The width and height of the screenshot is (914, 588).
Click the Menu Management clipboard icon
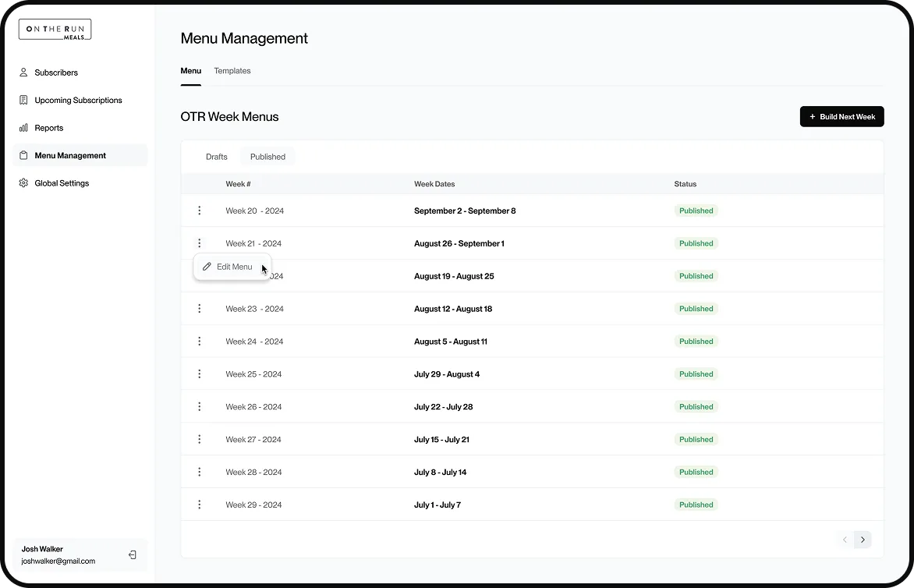pos(23,156)
